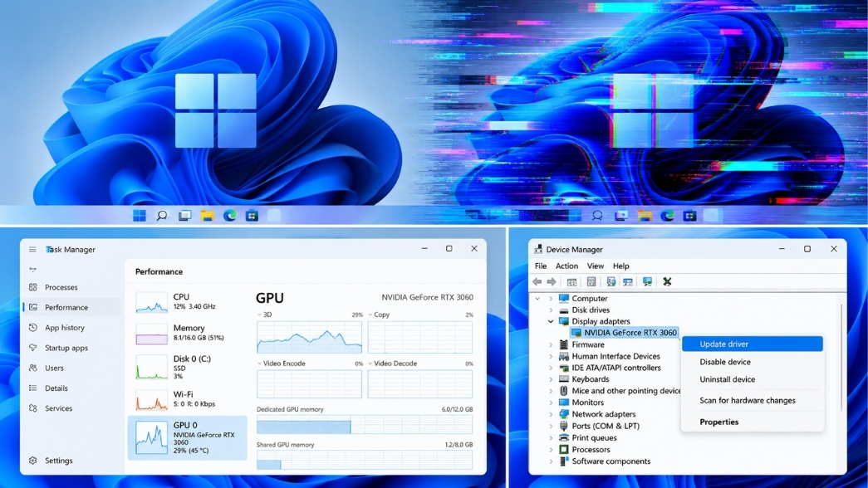Open the Users page in Task Manager
This screenshot has height=488, width=868.
54,368
